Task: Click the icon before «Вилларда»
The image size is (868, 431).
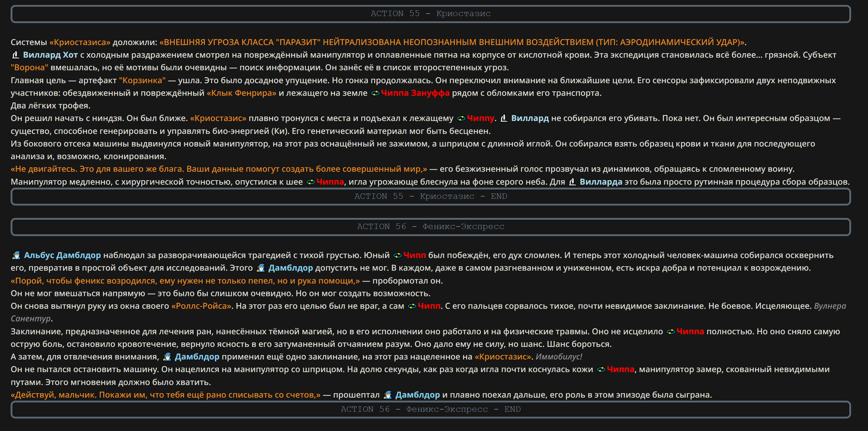Action: click(x=572, y=182)
